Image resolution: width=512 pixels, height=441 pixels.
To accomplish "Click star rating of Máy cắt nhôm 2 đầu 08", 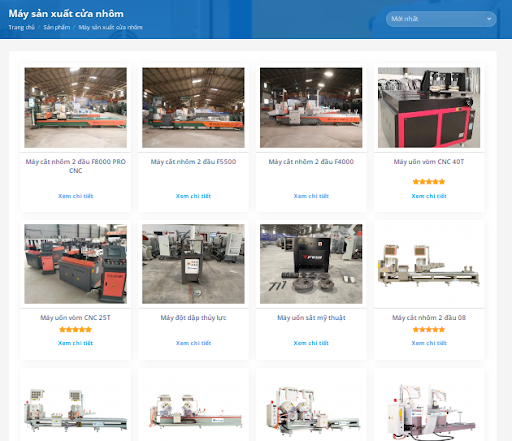I will [x=429, y=330].
